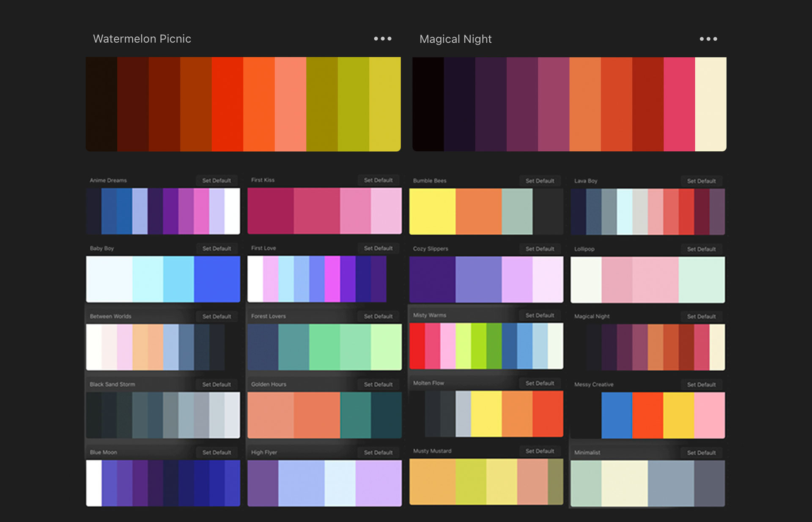
Task: Select royal blue swatch in Baby Boy palette
Action: coord(217,279)
